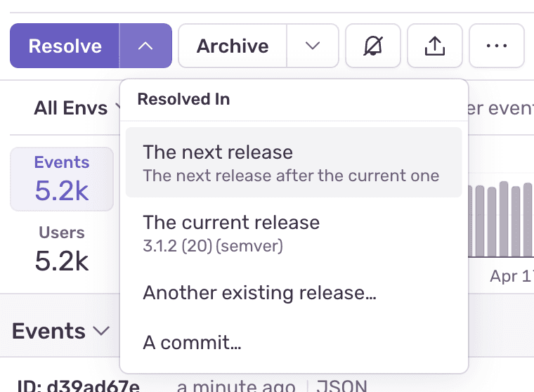Open the more actions ellipsis menu

pos(497,46)
